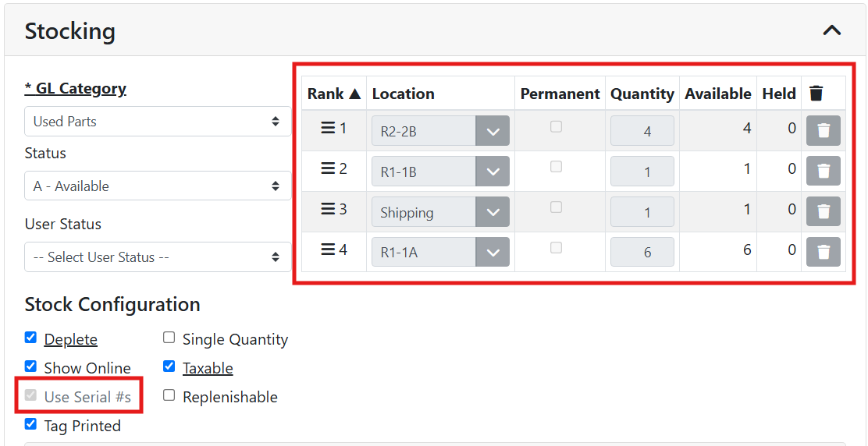Open the User Status dropdown

pos(158,257)
